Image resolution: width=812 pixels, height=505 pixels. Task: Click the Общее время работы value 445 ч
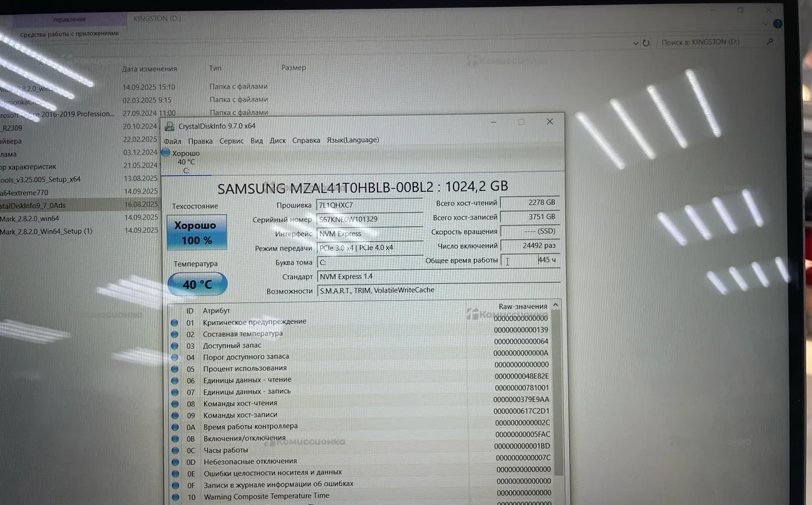[530, 260]
